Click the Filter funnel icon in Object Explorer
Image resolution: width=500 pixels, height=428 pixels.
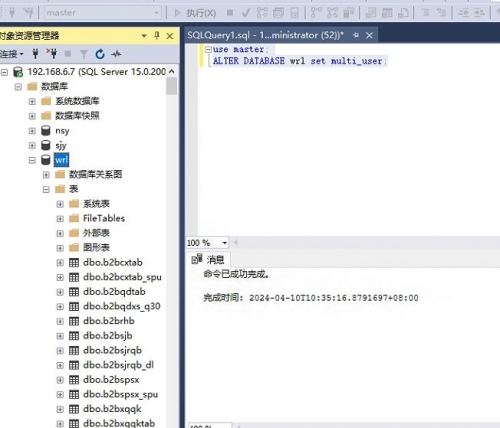84,54
